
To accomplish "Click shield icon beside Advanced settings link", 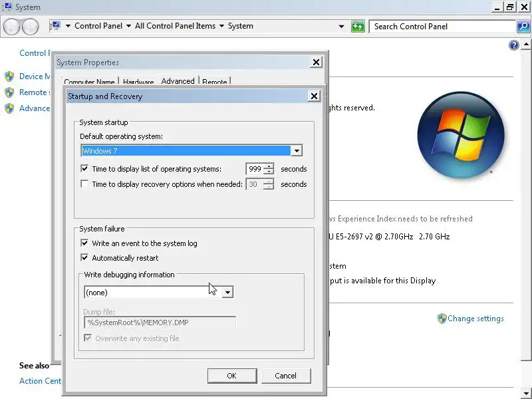I will point(9,108).
